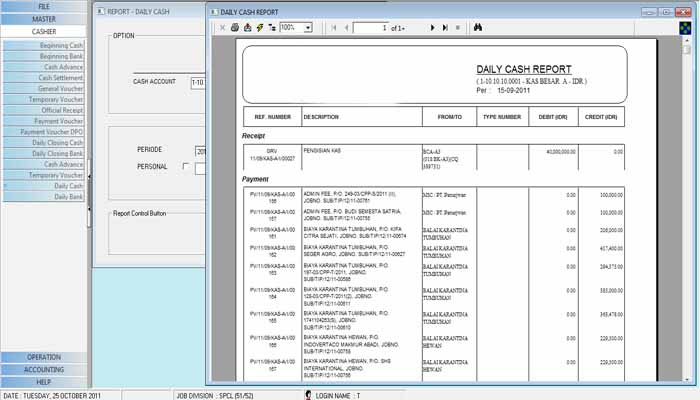
Task: Open General Voucher
Action: point(44,88)
